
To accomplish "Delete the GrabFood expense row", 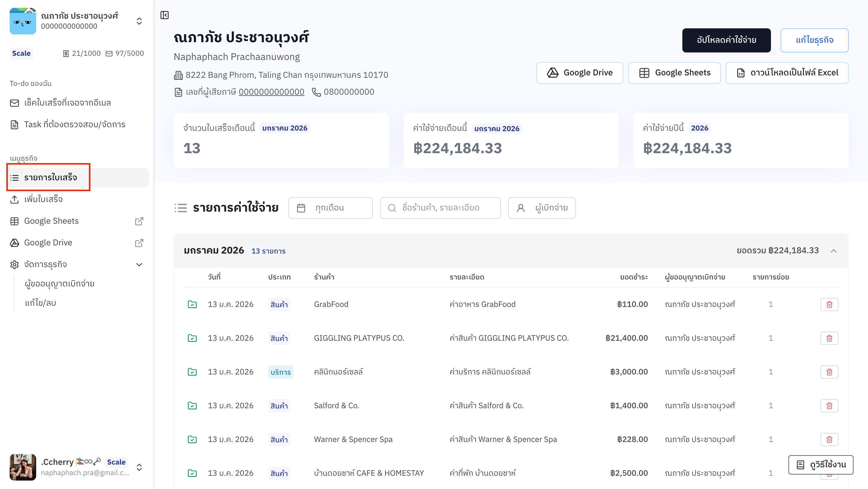I will click(x=829, y=304).
